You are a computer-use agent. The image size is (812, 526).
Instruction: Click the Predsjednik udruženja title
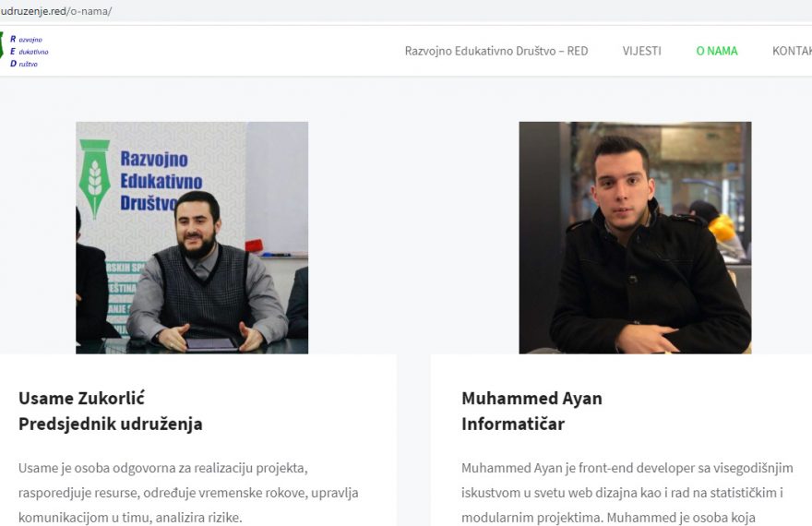click(111, 424)
